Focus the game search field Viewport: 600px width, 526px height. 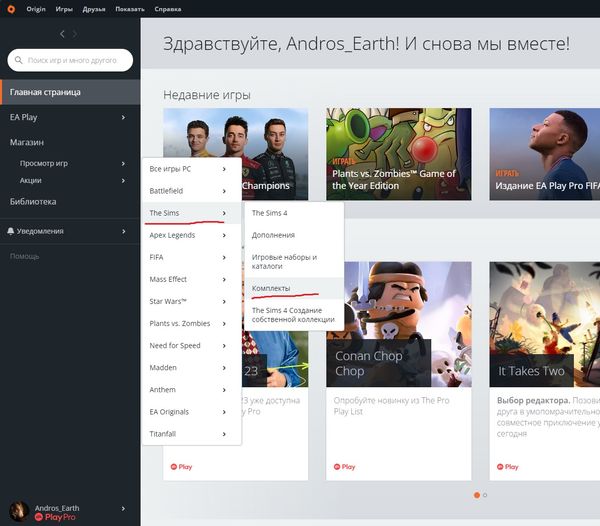pyautogui.click(x=70, y=60)
